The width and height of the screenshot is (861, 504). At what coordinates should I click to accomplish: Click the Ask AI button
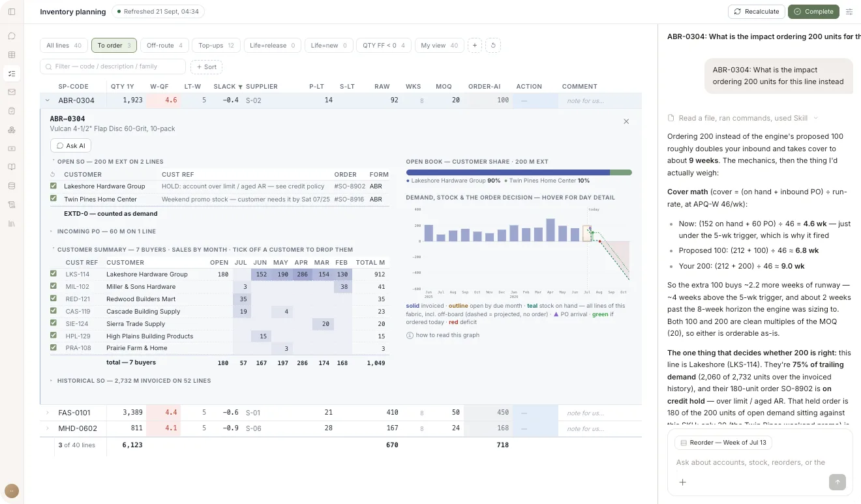point(70,146)
